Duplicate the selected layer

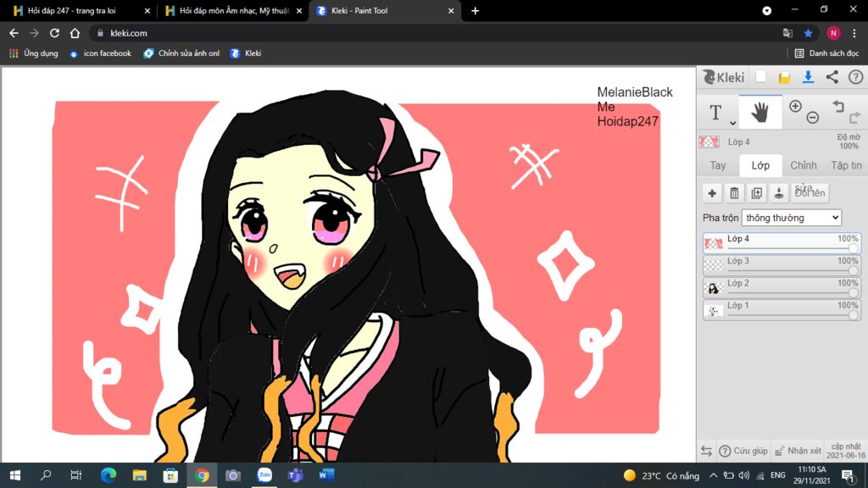(757, 193)
